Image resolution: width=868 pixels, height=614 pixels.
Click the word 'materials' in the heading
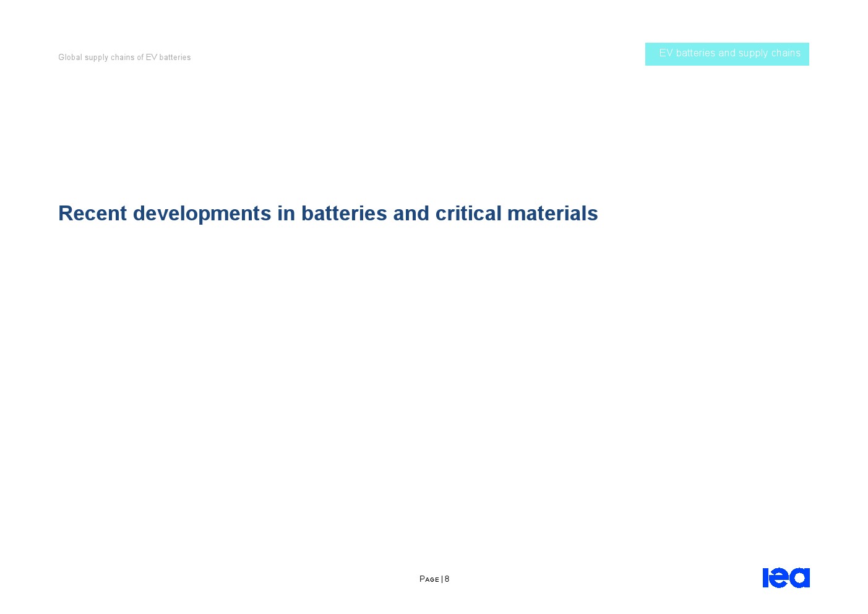click(552, 214)
